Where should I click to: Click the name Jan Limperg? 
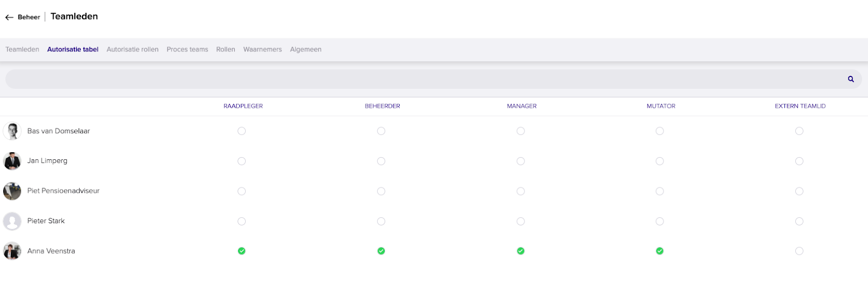47,161
